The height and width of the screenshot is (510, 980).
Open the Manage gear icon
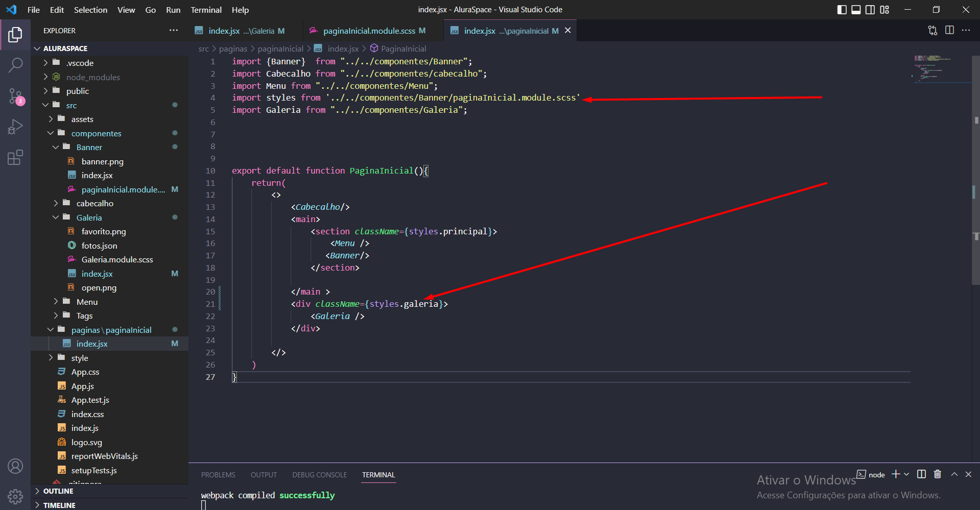click(x=15, y=496)
